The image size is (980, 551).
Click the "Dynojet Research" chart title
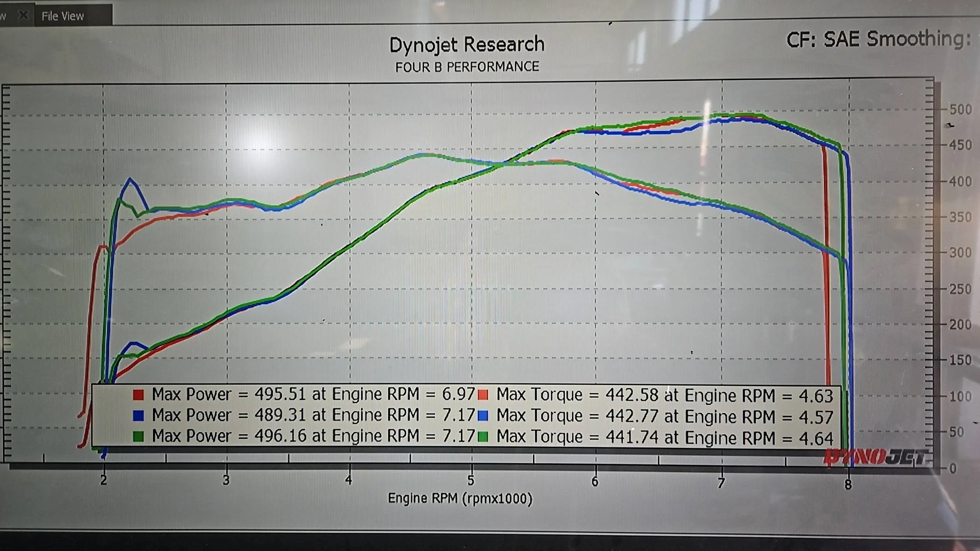coord(467,45)
